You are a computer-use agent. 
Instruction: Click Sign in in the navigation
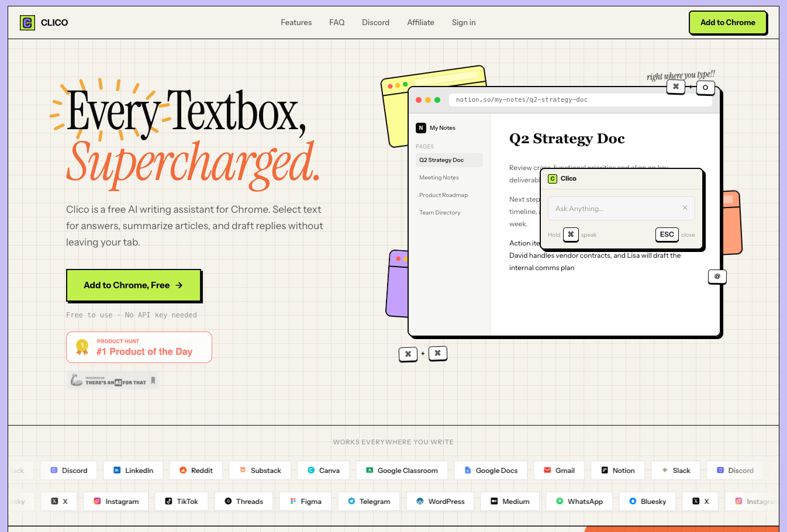(463, 23)
